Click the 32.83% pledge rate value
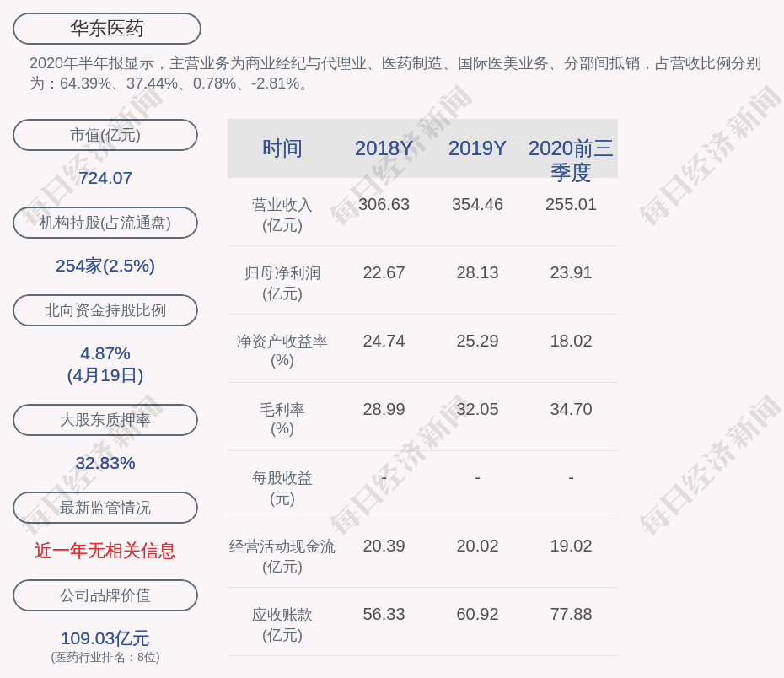 (105, 462)
